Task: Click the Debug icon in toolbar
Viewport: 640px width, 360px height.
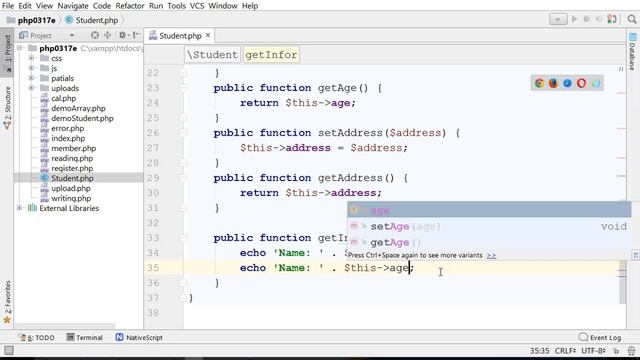Action: click(587, 19)
